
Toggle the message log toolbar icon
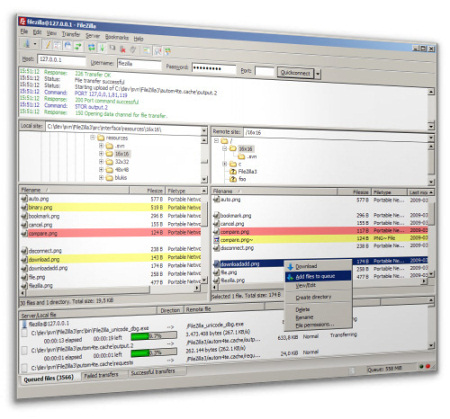(x=48, y=44)
